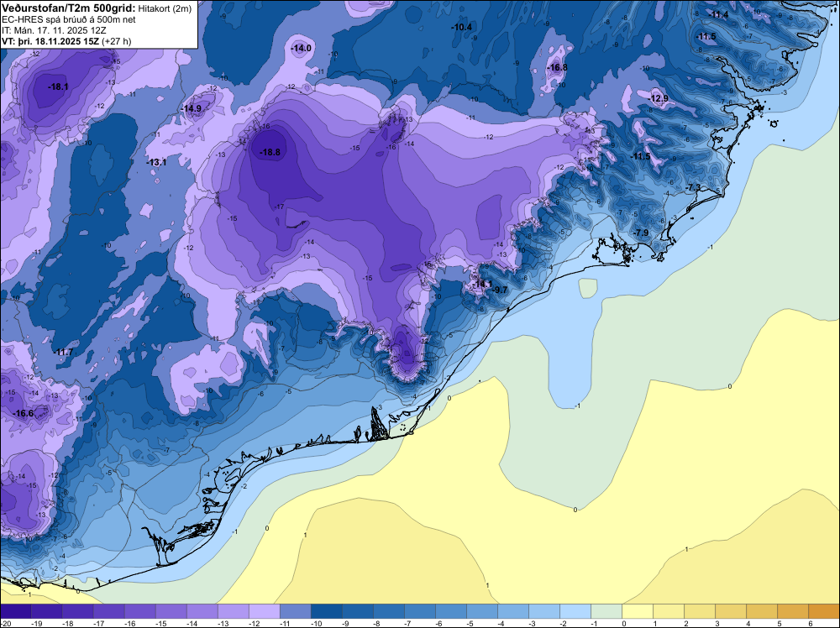Select the -11.4 temperature value
Viewport: 840px width, 628px height.
718,14
